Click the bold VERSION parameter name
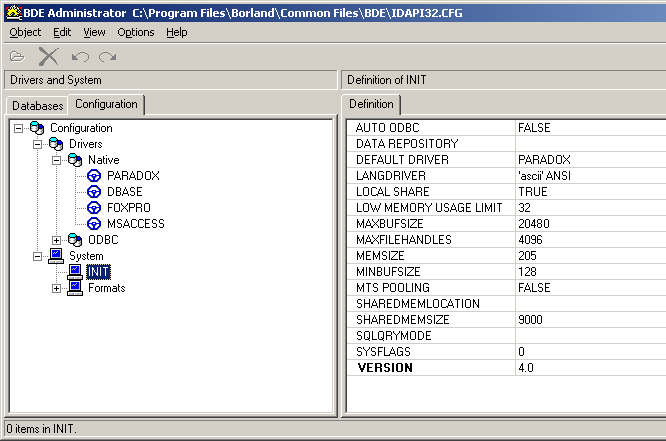Image resolution: width=666 pixels, height=441 pixels. coord(385,368)
